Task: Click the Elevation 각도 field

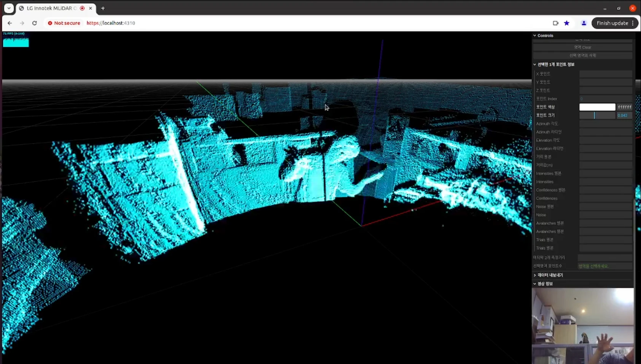Action: (606, 140)
